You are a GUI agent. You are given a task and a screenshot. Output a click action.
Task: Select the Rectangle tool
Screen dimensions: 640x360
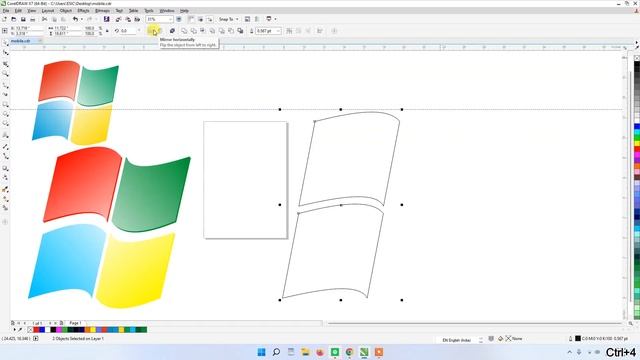pos(5,105)
